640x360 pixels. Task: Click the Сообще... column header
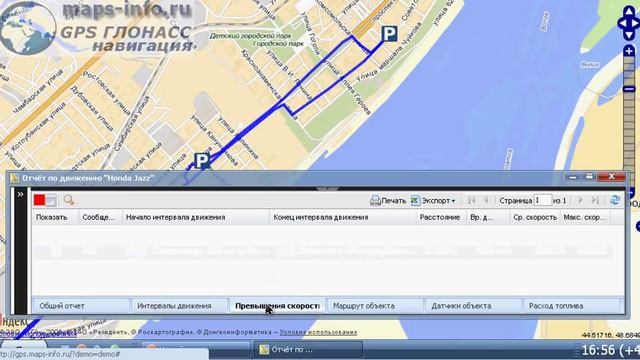pyautogui.click(x=101, y=218)
